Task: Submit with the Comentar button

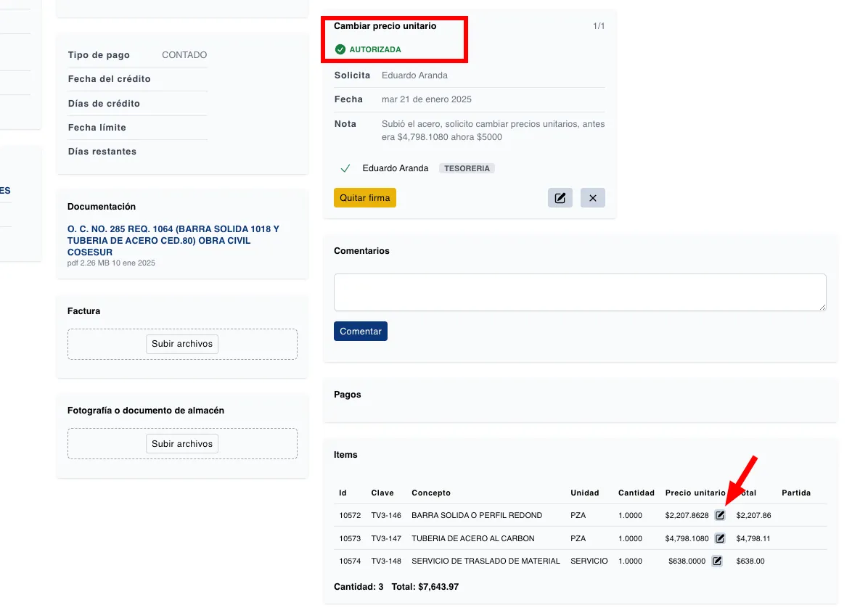Action: pyautogui.click(x=360, y=332)
